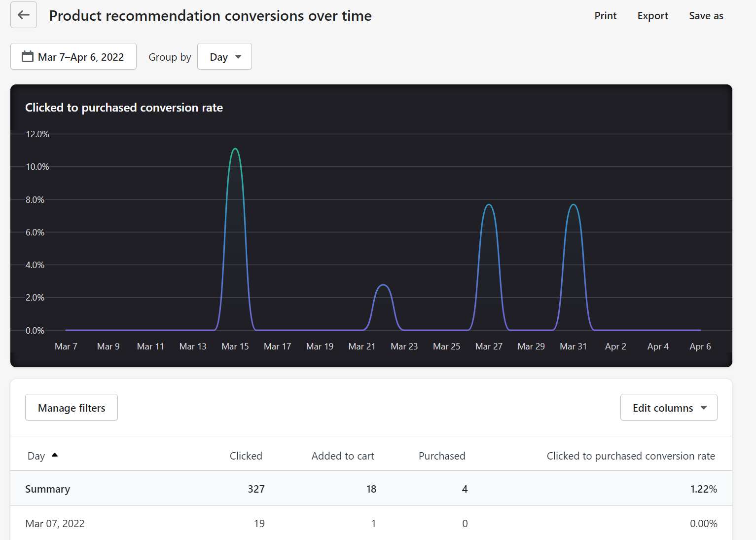This screenshot has width=756, height=540.
Task: Select the Mar 07, 2022 row
Action: point(371,523)
